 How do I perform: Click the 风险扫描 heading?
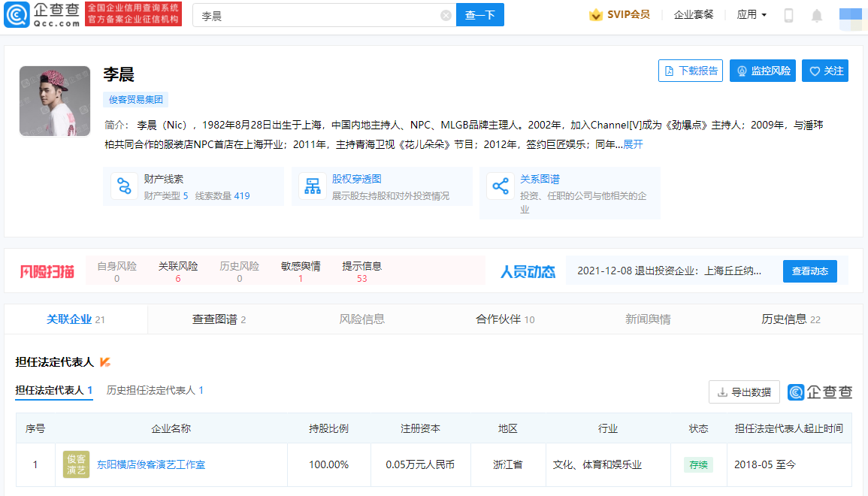point(47,271)
